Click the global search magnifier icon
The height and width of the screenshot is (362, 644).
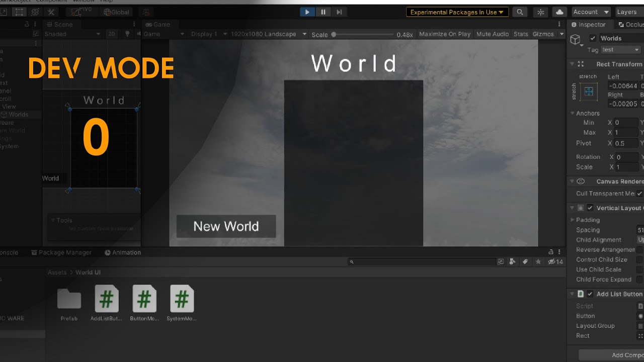click(520, 12)
